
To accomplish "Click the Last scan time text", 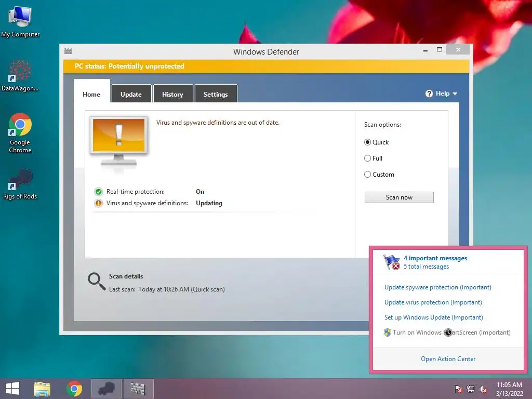I will pos(167,289).
